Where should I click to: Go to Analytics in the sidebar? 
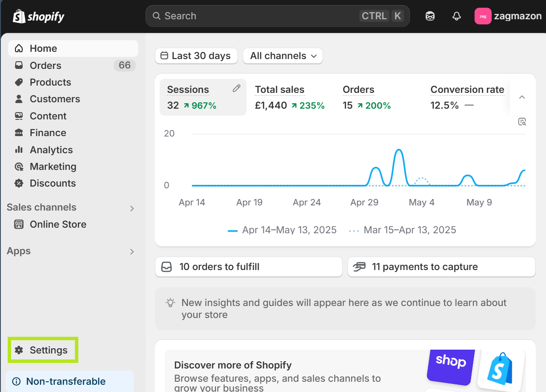[x=51, y=150]
